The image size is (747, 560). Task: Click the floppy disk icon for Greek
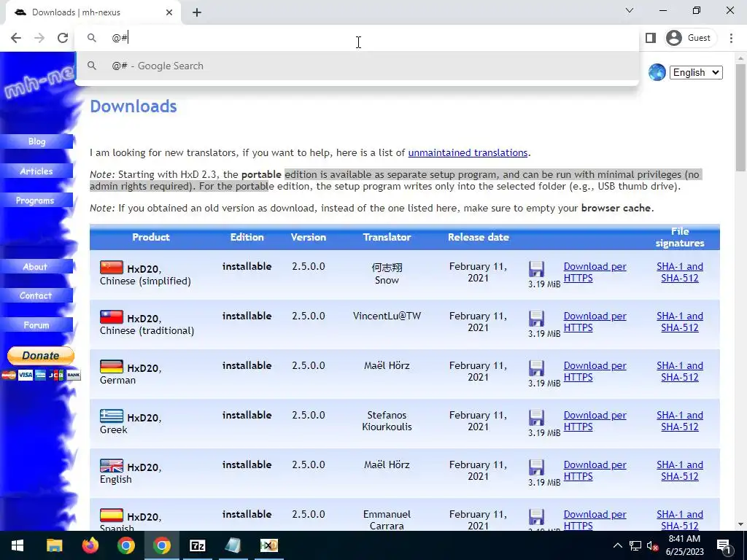[x=536, y=418]
